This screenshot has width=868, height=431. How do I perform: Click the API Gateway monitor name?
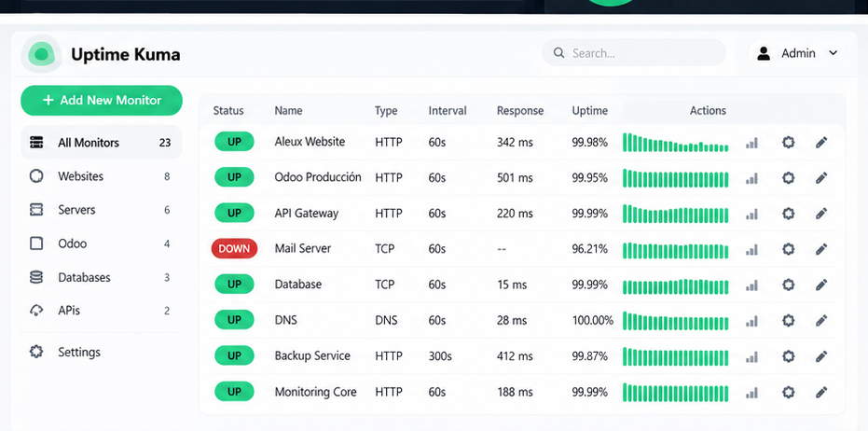(306, 214)
